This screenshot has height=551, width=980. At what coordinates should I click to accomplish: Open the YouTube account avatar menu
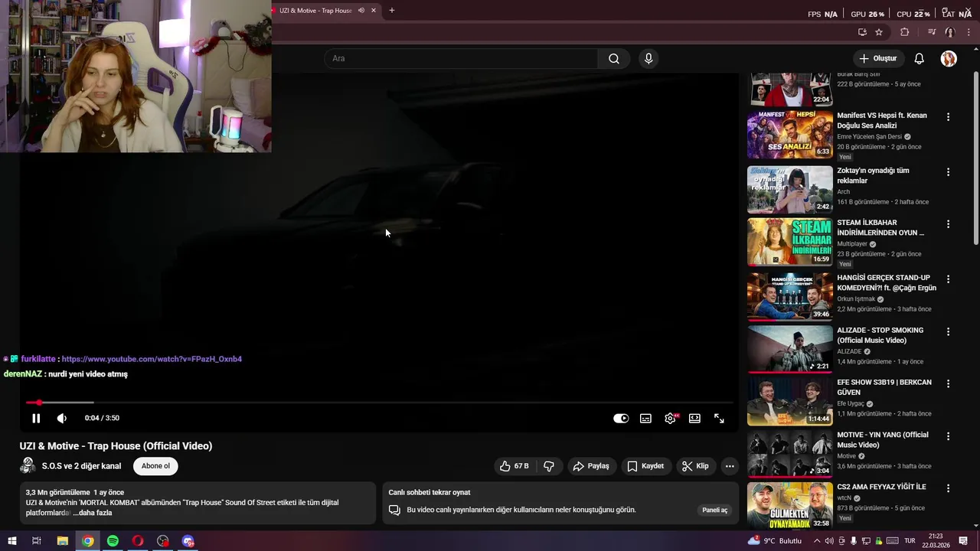coord(949,58)
